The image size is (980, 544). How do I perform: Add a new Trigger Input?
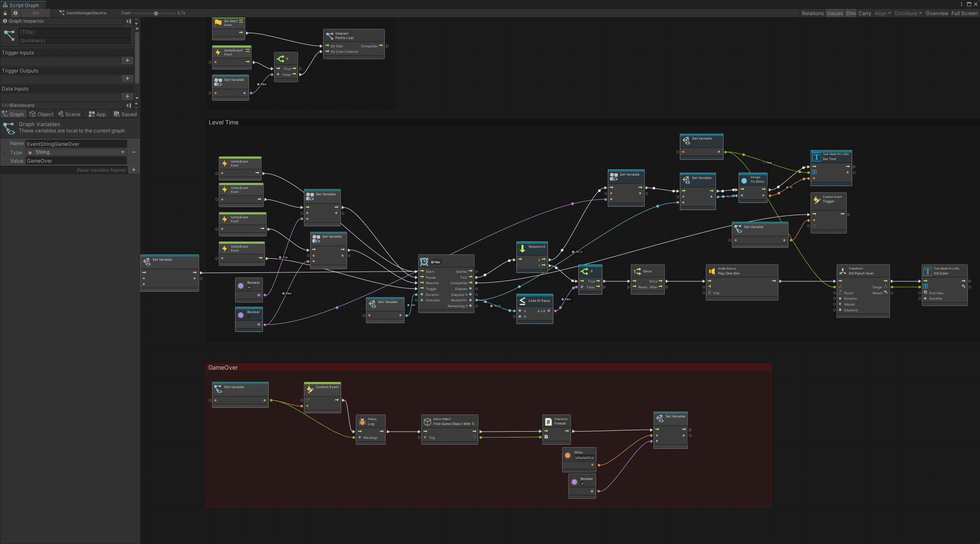point(127,61)
